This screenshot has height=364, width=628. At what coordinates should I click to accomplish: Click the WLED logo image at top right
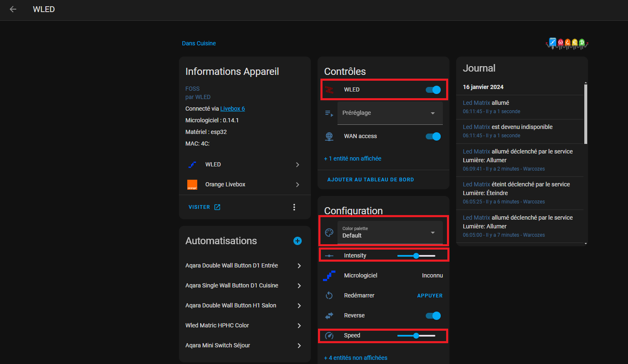coord(567,43)
